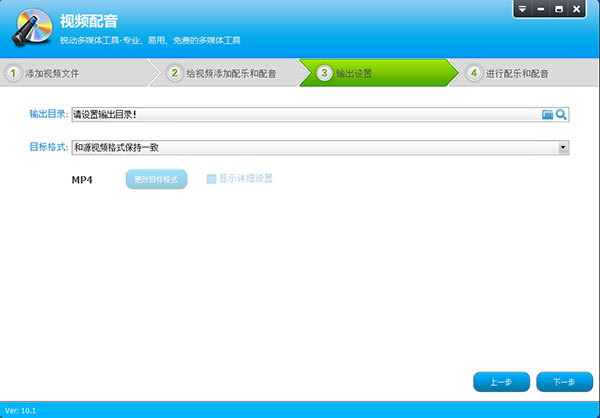Click the 锐动多媒体工具 subtitle text
The width and height of the screenshot is (600, 418).
pyautogui.click(x=150, y=40)
